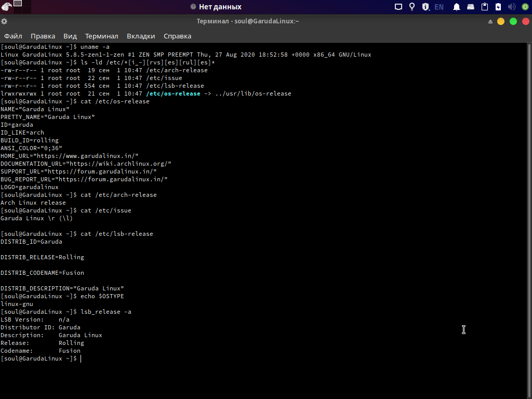
Task: Click the gear window menu icon
Action: click(4, 21)
